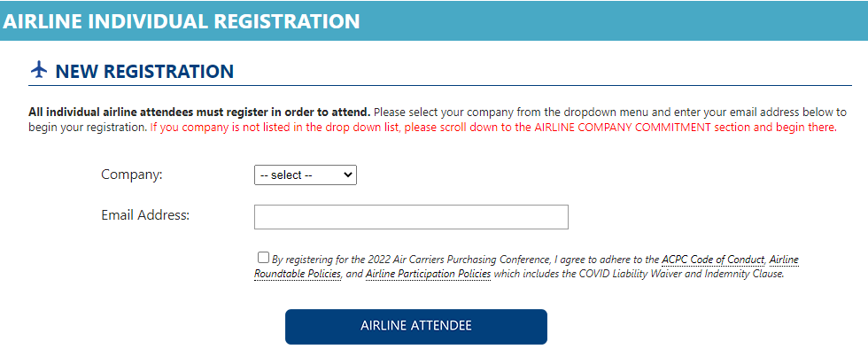Click the red company-not-listed notice text
868x357 pixels.
point(493,127)
